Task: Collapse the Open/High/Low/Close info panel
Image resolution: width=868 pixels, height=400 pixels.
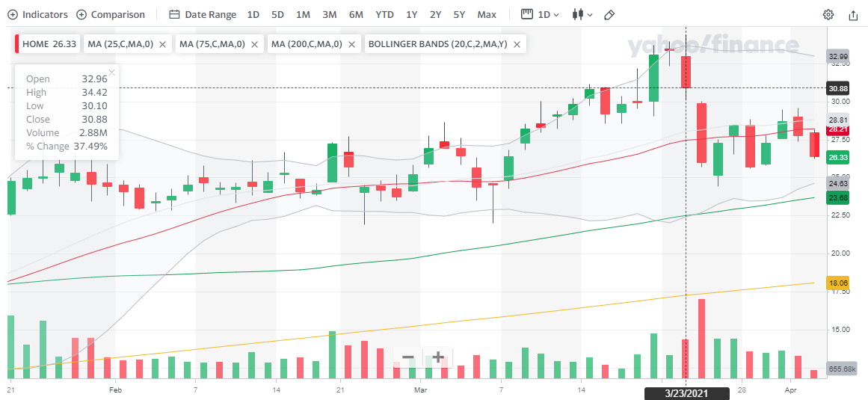Action: tap(111, 72)
